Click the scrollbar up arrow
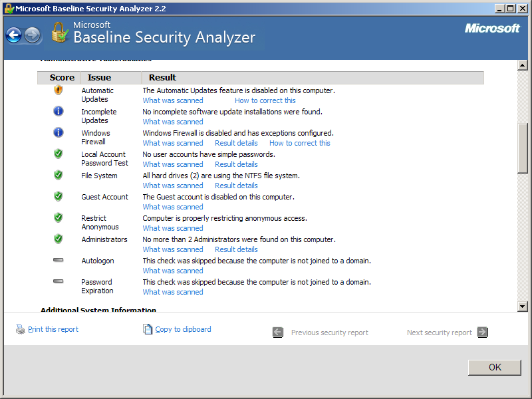The width and height of the screenshot is (532, 399). 523,65
